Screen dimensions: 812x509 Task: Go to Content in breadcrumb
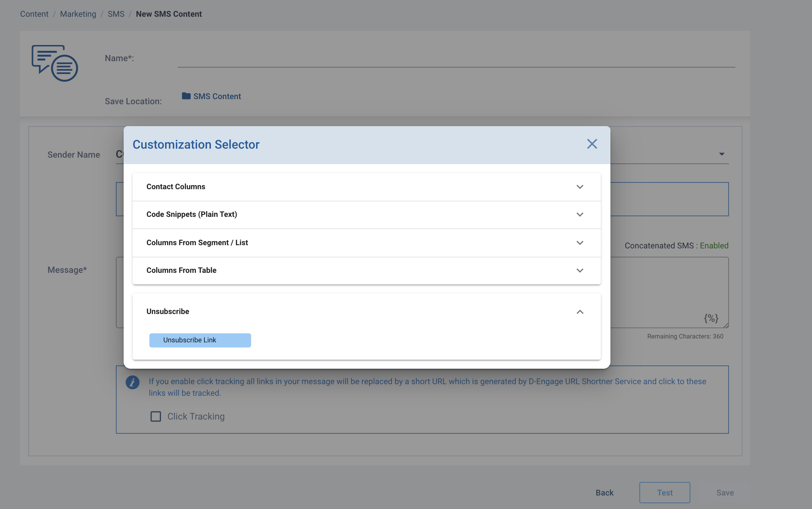pyautogui.click(x=34, y=14)
